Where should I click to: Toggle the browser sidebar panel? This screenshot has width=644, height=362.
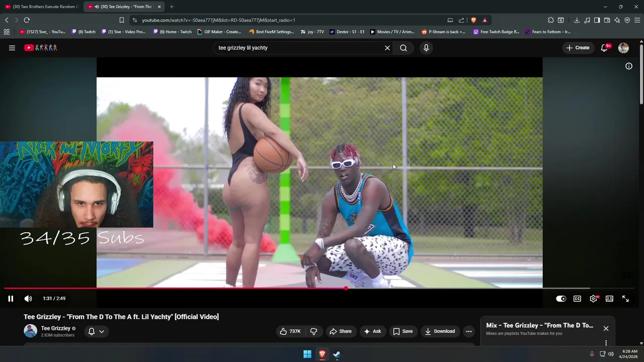(597, 20)
